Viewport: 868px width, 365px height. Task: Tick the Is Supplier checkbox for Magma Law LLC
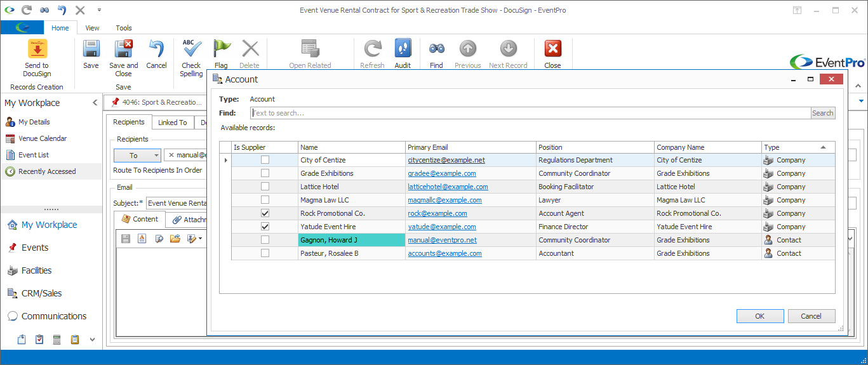coord(265,200)
